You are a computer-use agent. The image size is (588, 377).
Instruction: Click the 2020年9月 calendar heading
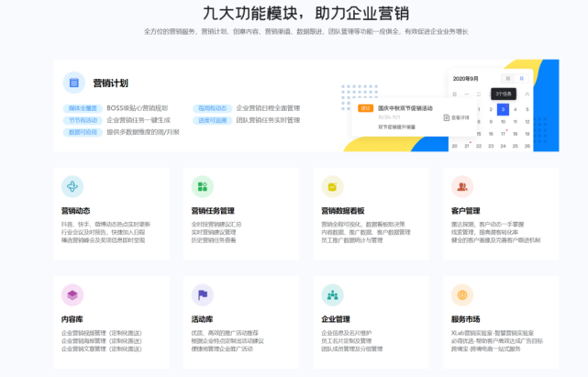(x=465, y=79)
